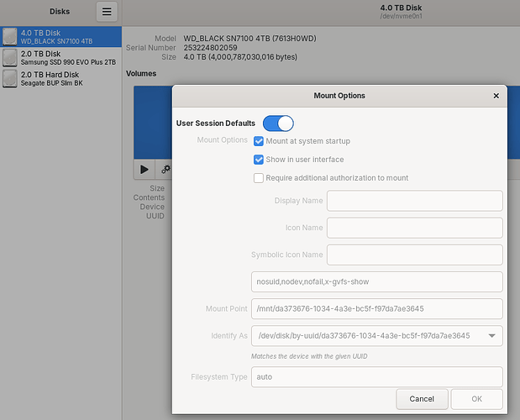This screenshot has width=520, height=420.
Task: Click the Symbolic Icon Name field
Action: (x=414, y=255)
